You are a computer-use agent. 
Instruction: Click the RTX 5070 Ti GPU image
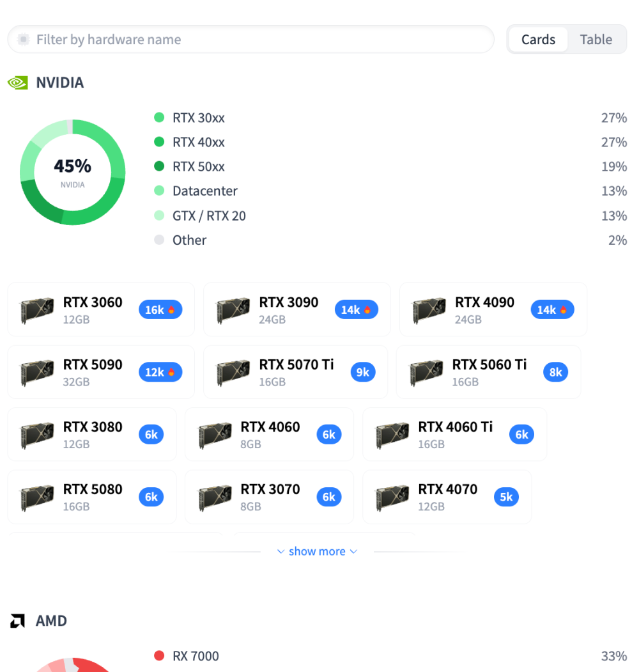click(233, 372)
